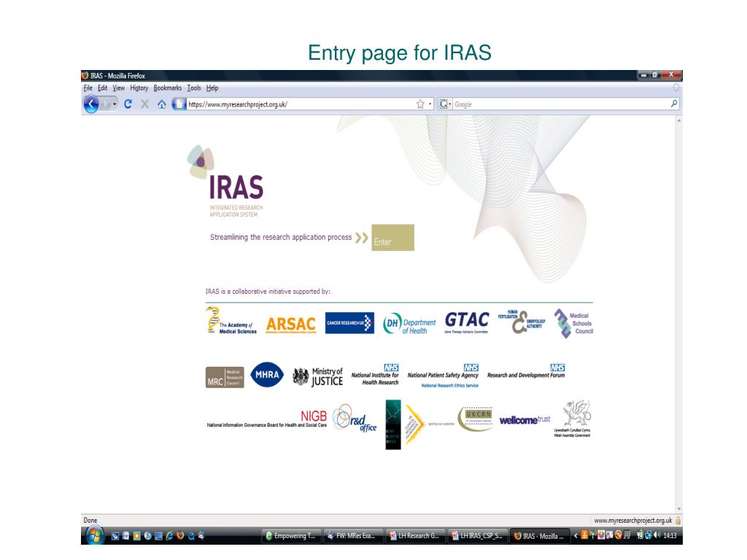Open the Tools menu
The width and height of the screenshot is (747, 560).
pos(194,88)
